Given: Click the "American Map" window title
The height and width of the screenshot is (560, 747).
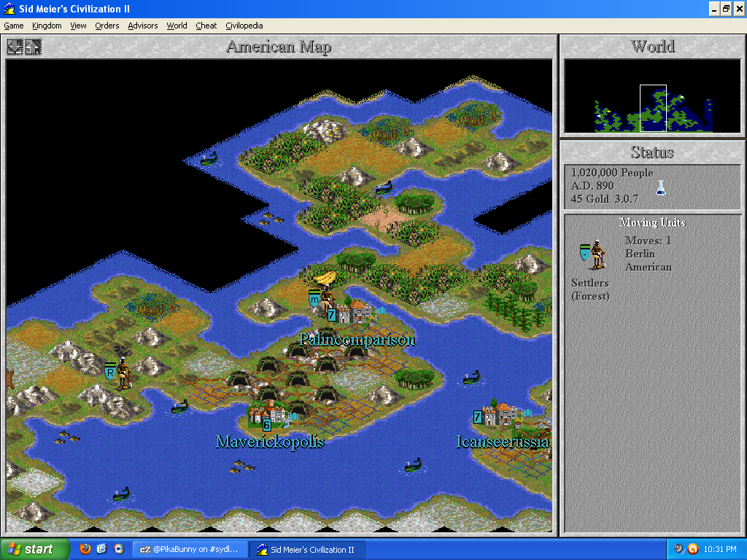Looking at the screenshot, I should 279,47.
